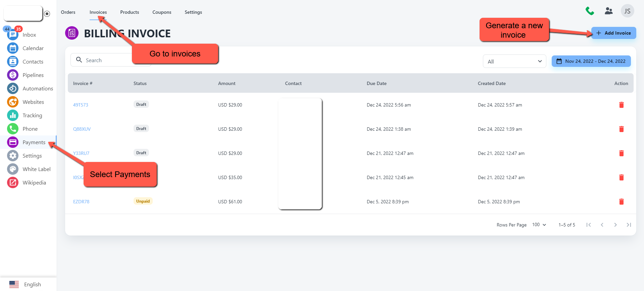644x291 pixels.
Task: Delete unpaid invoice EZDR78
Action: (621, 202)
